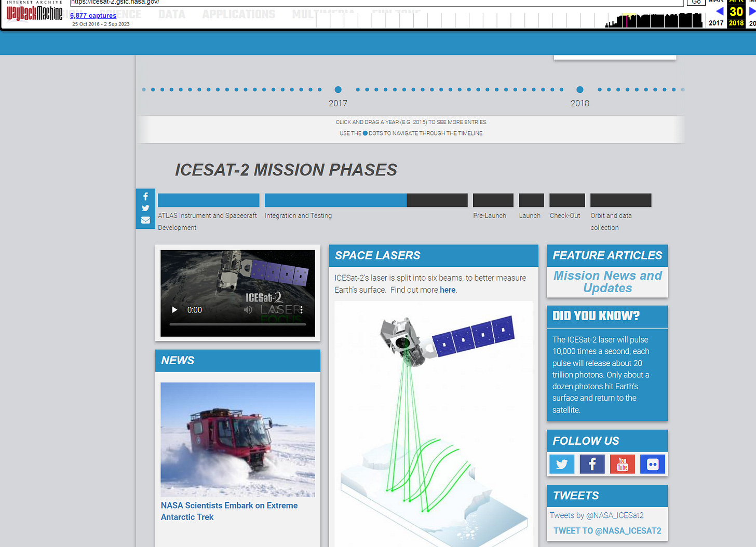Open Flickr page under Follow Us
Image resolution: width=756 pixels, height=547 pixels.
653,464
